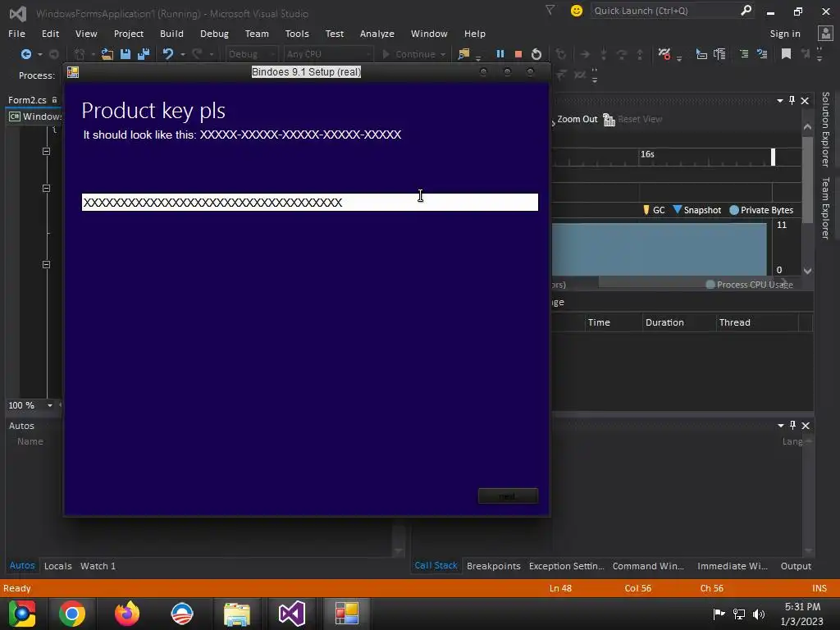The width and height of the screenshot is (840, 630).
Task: Open the Debug configuration dropdown
Action: tap(251, 54)
